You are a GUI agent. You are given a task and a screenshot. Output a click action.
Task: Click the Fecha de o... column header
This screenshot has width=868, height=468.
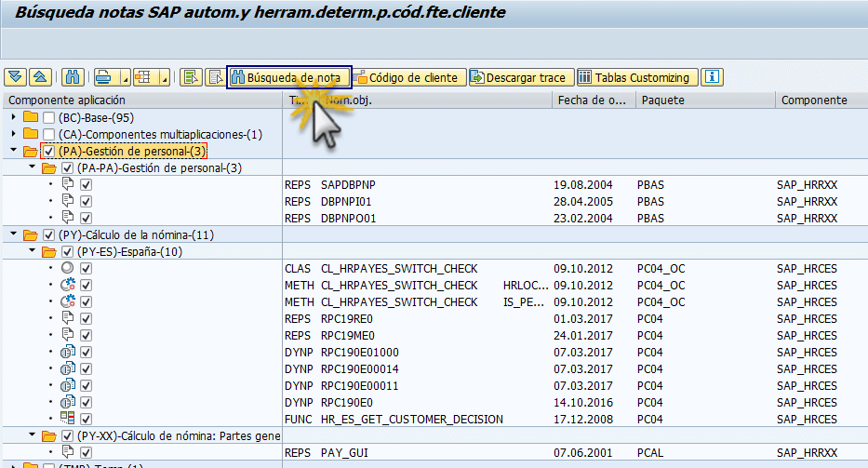[594, 100]
